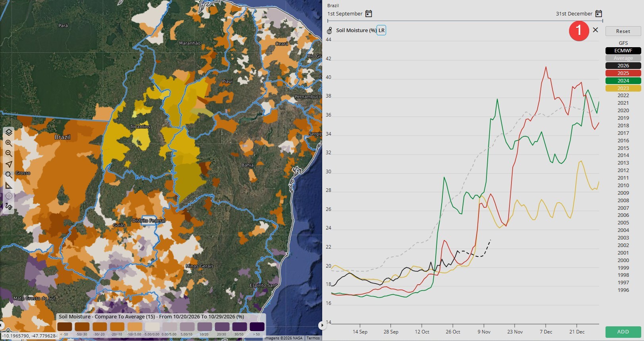This screenshot has width=644, height=341.
Task: Select the '10/20' legend color swatch
Action: pyautogui.click(x=205, y=327)
